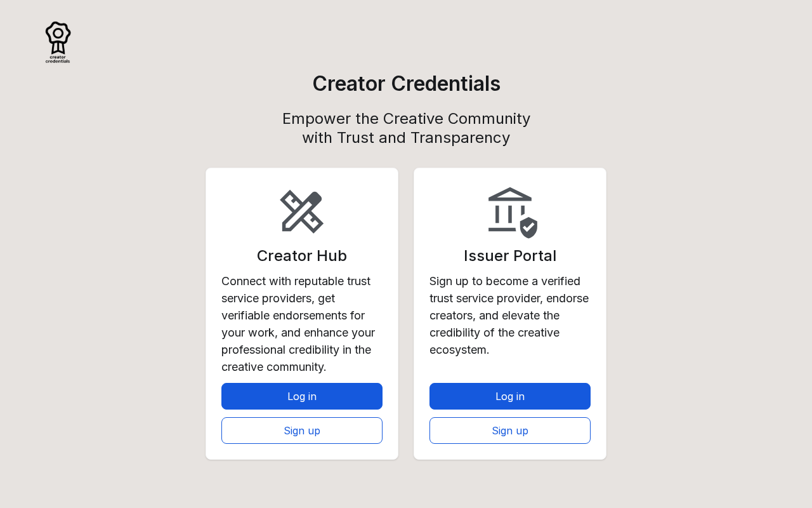
Task: Click the 'Creator Credentials' main heading
Action: coord(406,84)
